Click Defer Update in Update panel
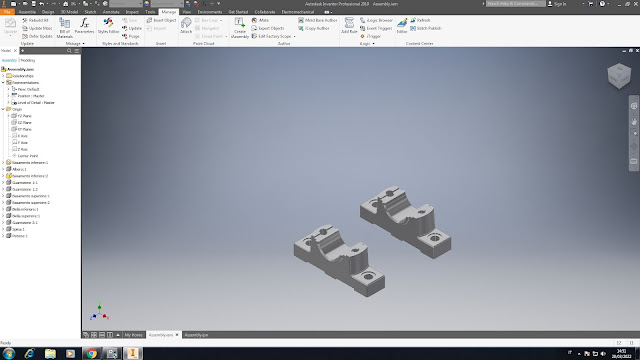The height and width of the screenshot is (360, 640). 37,36
